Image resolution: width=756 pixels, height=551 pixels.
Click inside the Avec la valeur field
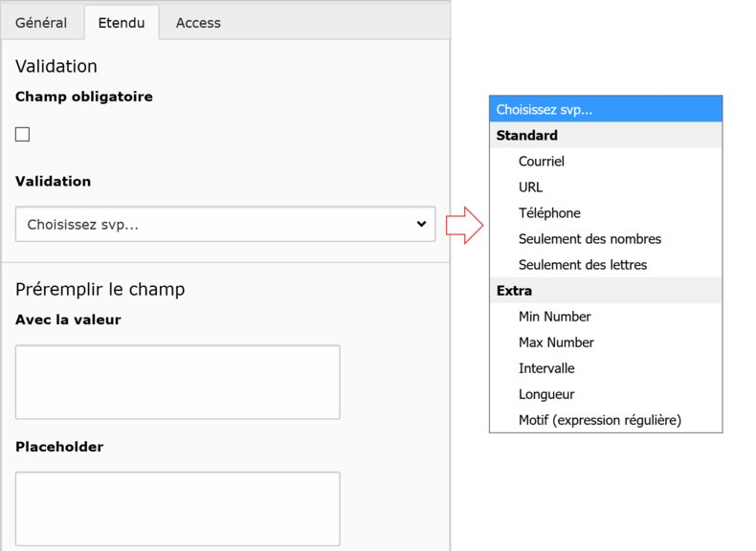(178, 382)
